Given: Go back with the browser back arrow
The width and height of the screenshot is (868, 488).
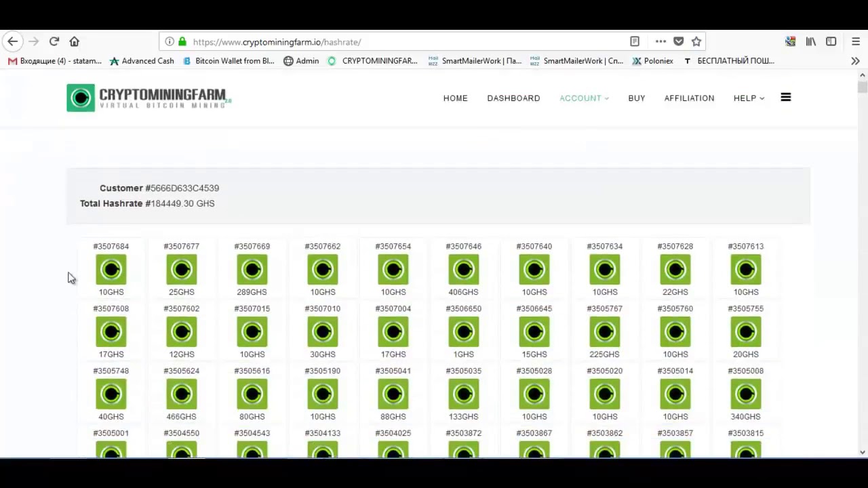Looking at the screenshot, I should point(13,41).
